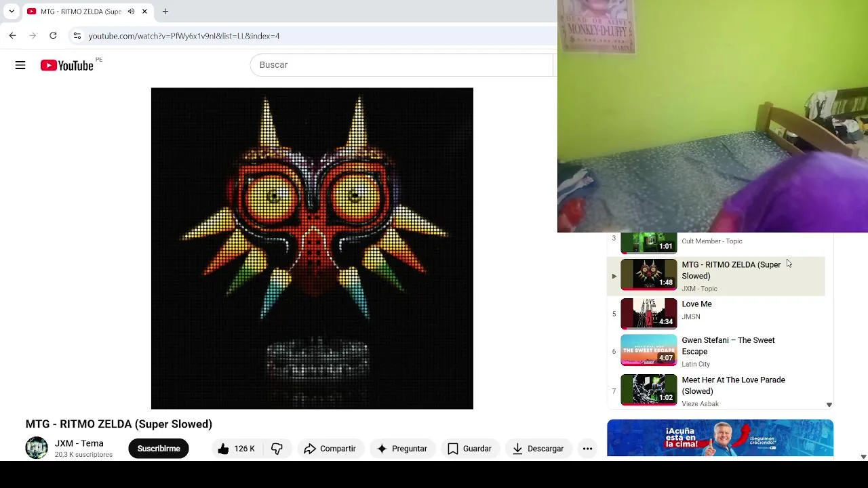Click the JXM - Topic playlist label
The width and height of the screenshot is (868, 488).
point(699,289)
